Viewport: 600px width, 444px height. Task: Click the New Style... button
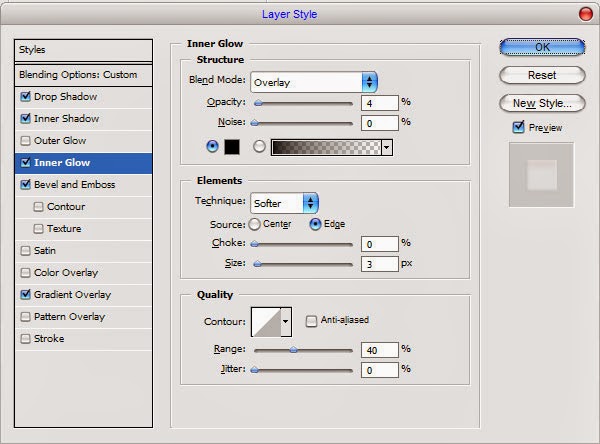point(542,103)
